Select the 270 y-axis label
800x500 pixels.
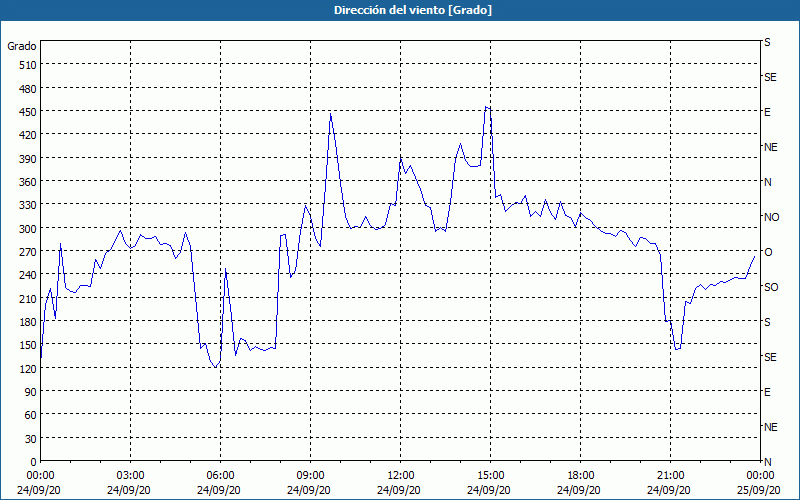pyautogui.click(x=28, y=252)
